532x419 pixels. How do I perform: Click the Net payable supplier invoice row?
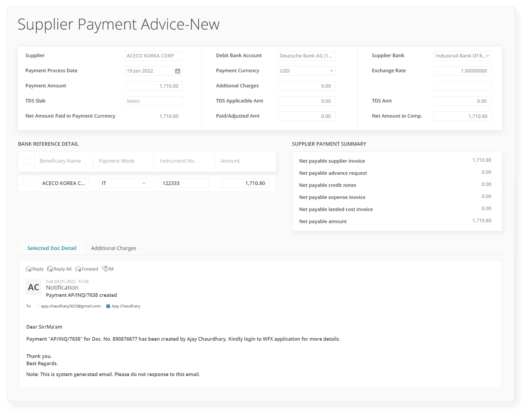click(395, 161)
